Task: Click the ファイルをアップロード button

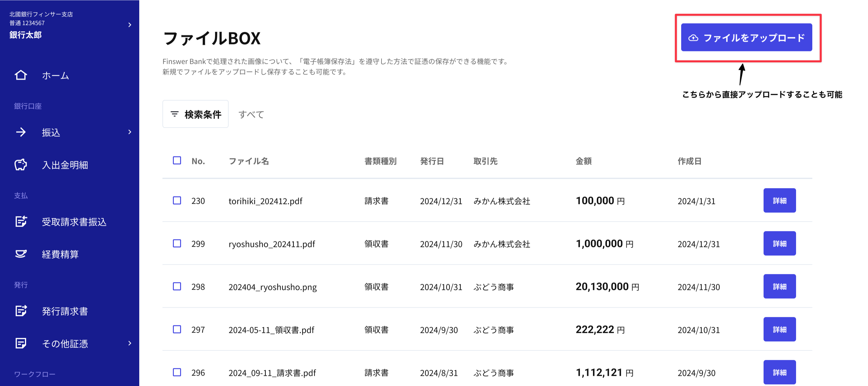Action: click(746, 37)
